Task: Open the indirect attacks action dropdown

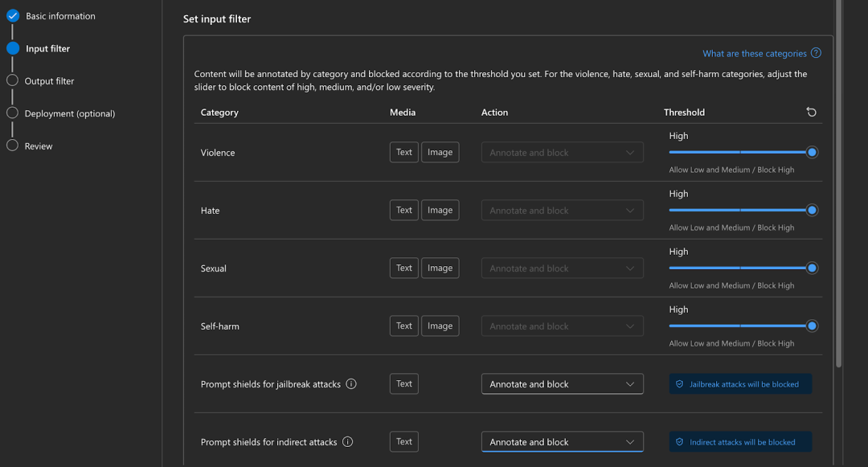Action: pyautogui.click(x=562, y=442)
